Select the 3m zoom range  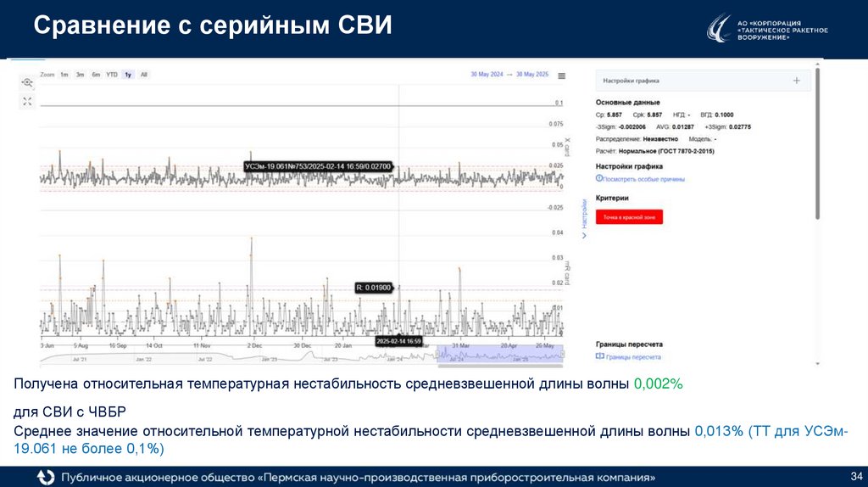(x=81, y=75)
